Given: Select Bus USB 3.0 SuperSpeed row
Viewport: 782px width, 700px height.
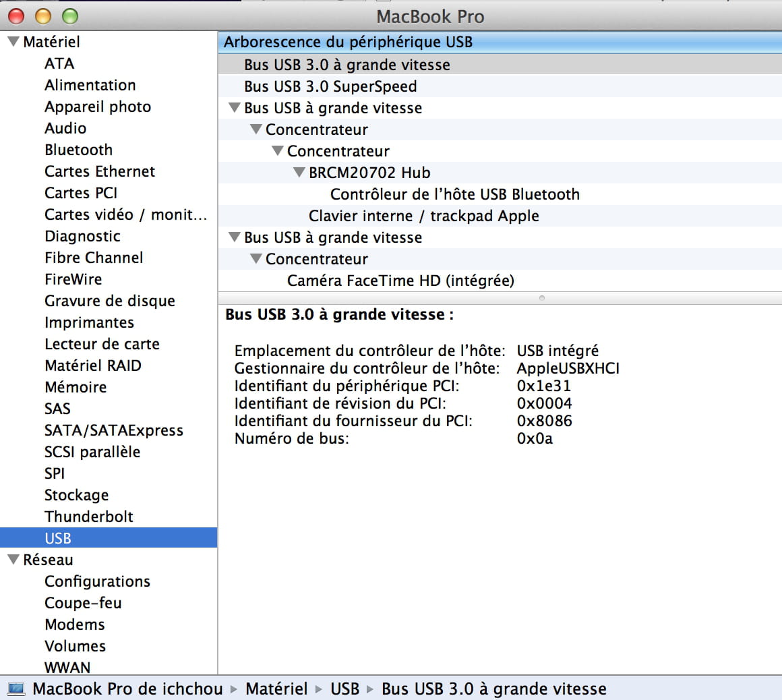Looking at the screenshot, I should [x=330, y=86].
